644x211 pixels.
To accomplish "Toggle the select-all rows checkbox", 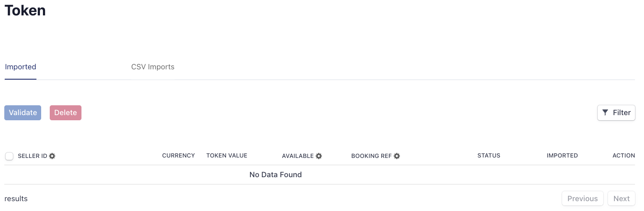I will click(x=9, y=156).
